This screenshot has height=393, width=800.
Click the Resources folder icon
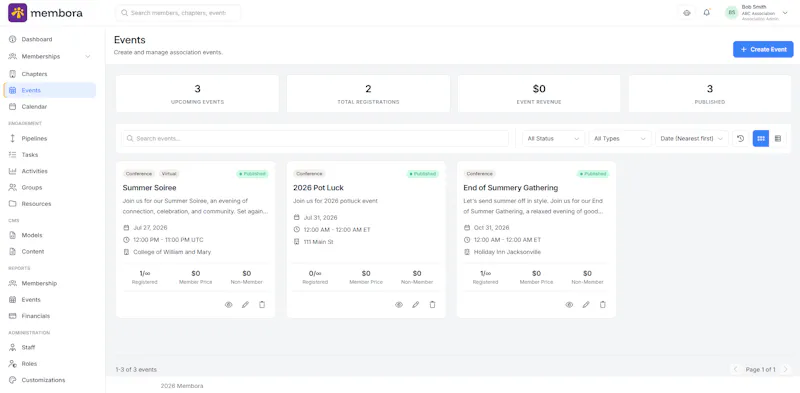click(x=13, y=204)
